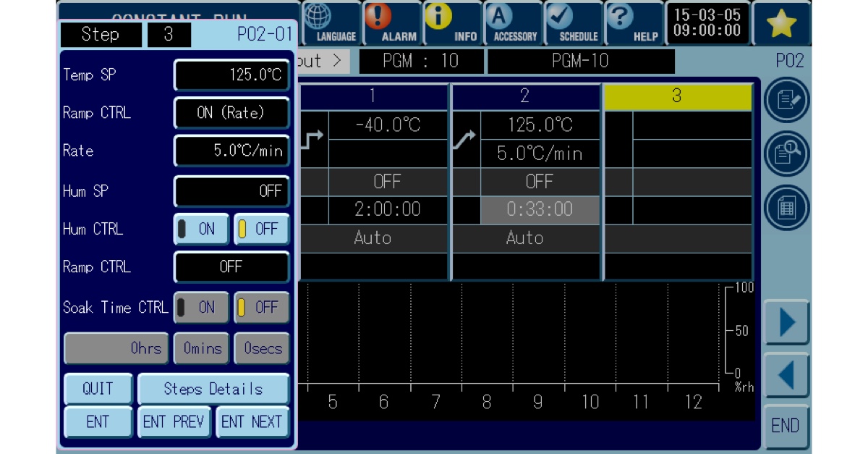Tap the date and time display

707,24
